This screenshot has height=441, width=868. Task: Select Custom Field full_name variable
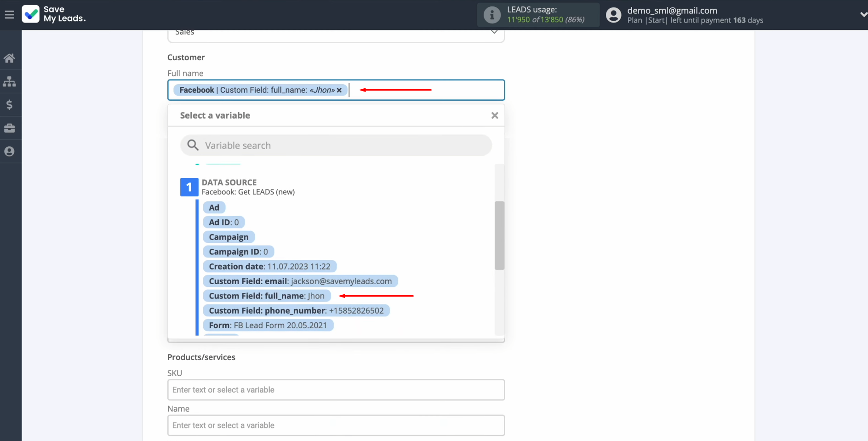coord(267,296)
